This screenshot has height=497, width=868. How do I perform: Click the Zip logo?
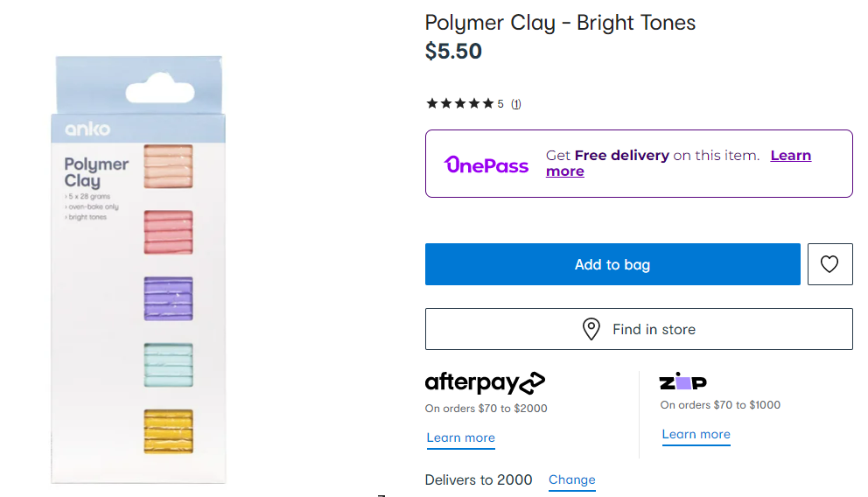click(683, 381)
